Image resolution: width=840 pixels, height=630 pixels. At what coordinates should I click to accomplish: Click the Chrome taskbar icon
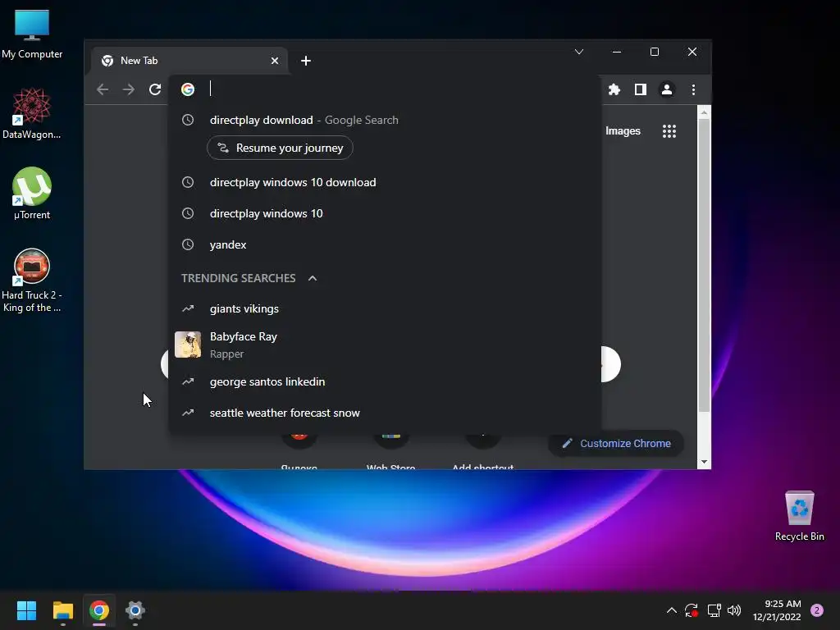coord(99,610)
